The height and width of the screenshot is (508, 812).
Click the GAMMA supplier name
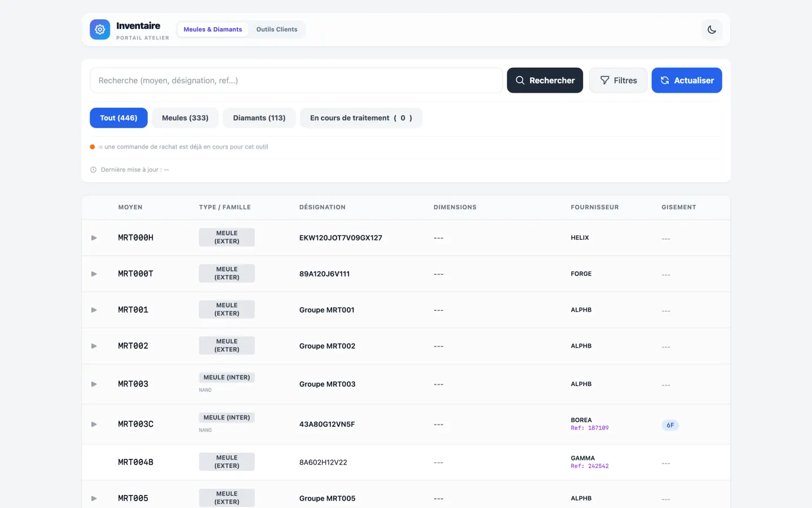pos(582,458)
